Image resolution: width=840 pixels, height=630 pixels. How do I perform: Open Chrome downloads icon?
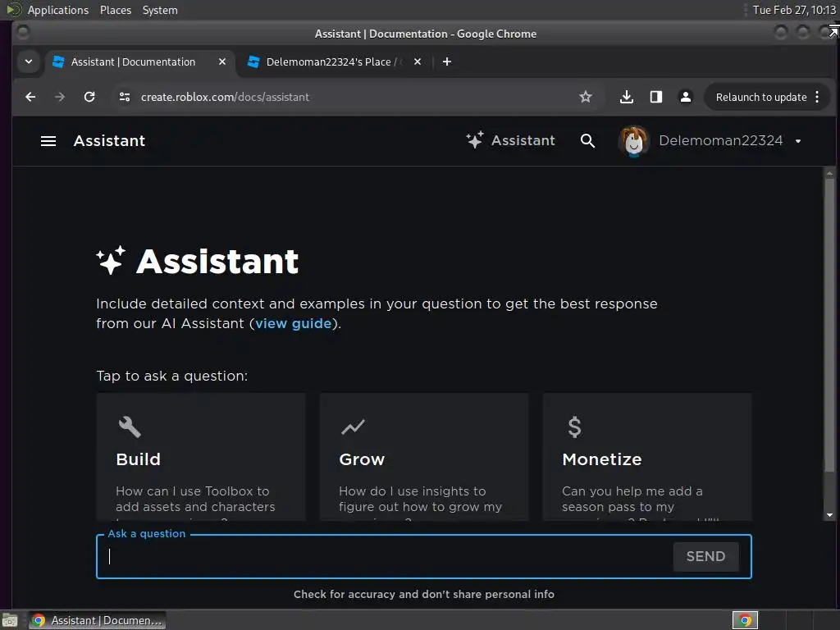[x=626, y=97]
